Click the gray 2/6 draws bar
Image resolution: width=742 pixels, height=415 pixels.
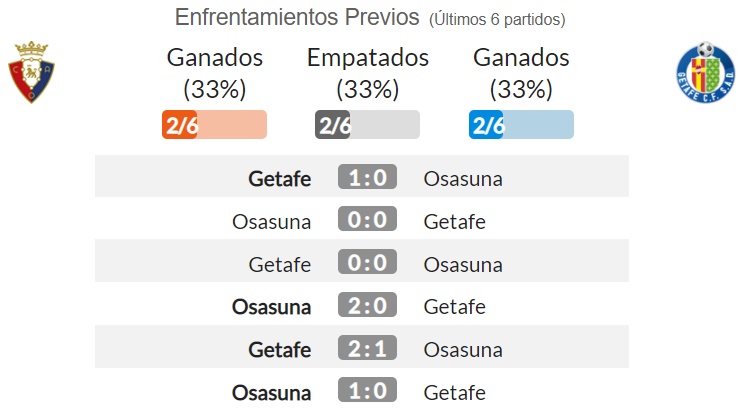coord(367,124)
